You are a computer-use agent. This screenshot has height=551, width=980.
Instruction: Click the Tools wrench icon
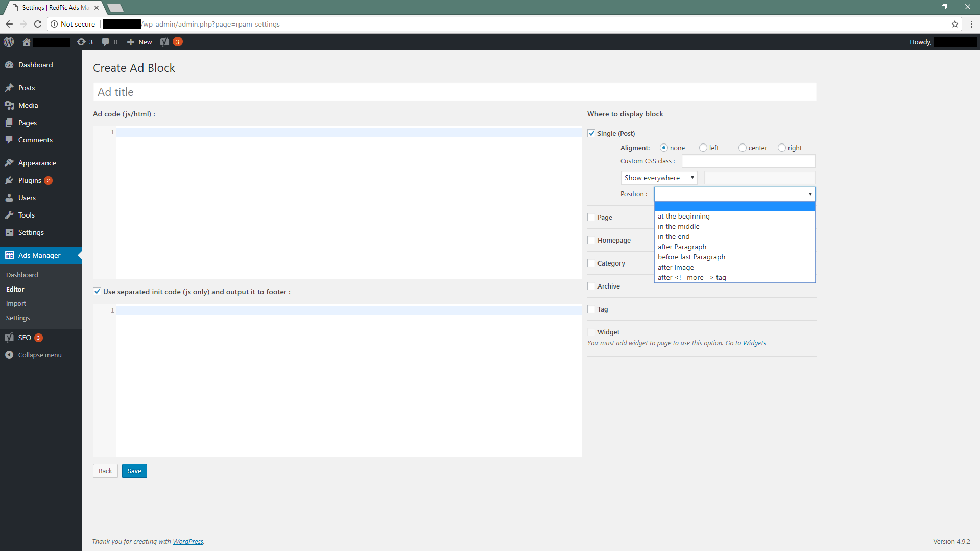coord(9,215)
